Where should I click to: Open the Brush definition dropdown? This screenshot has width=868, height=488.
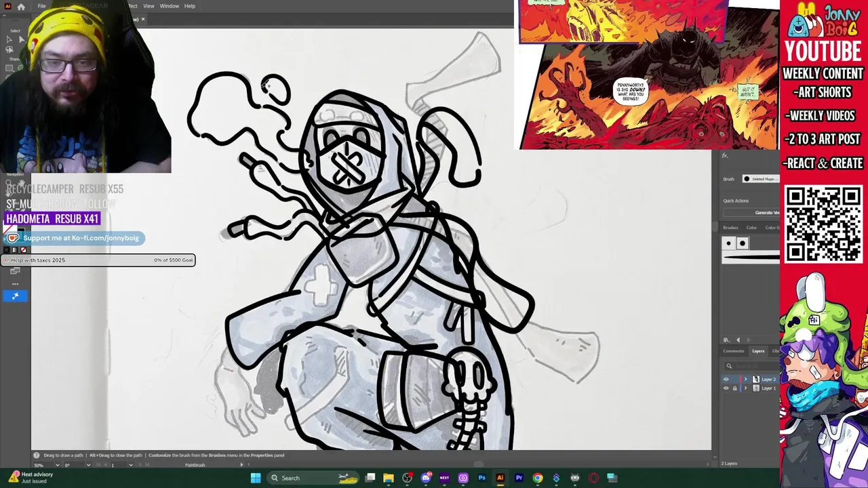click(x=761, y=179)
